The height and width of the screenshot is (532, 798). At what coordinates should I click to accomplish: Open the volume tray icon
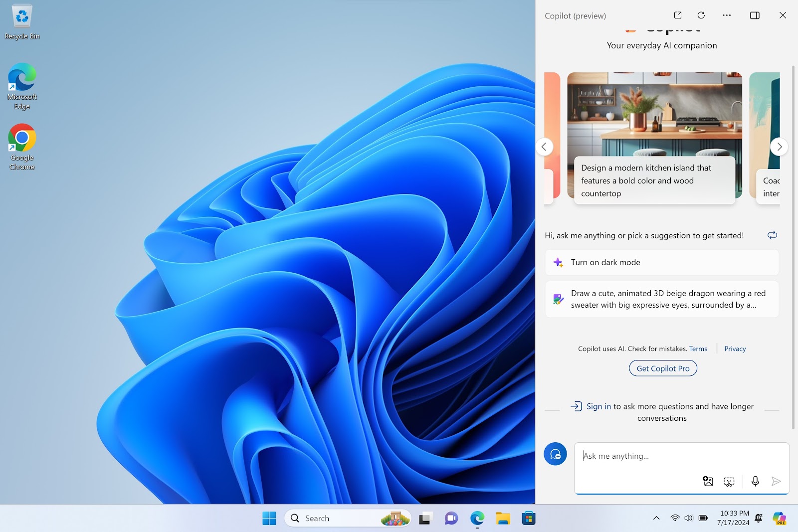(x=689, y=518)
